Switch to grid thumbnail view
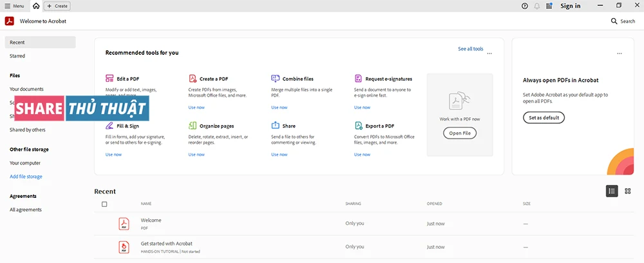The height and width of the screenshot is (263, 644). [x=628, y=191]
